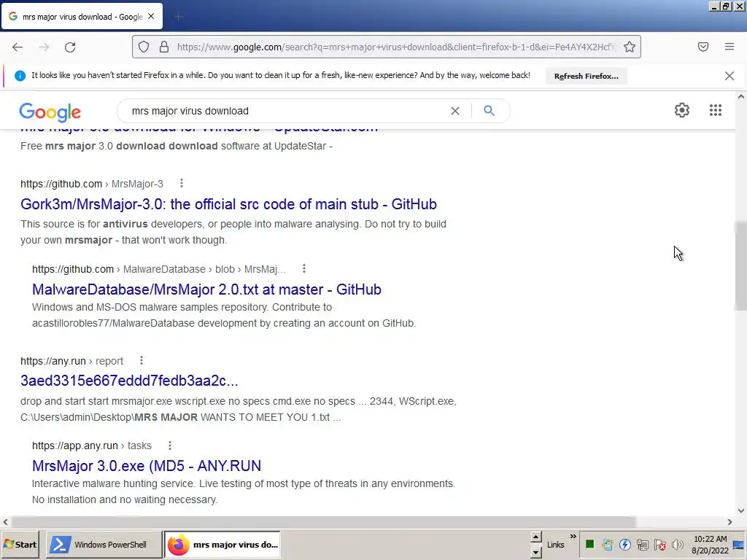
Task: Open 3aed3315e667eddd7fedb3aa2c... result
Action: click(129, 381)
